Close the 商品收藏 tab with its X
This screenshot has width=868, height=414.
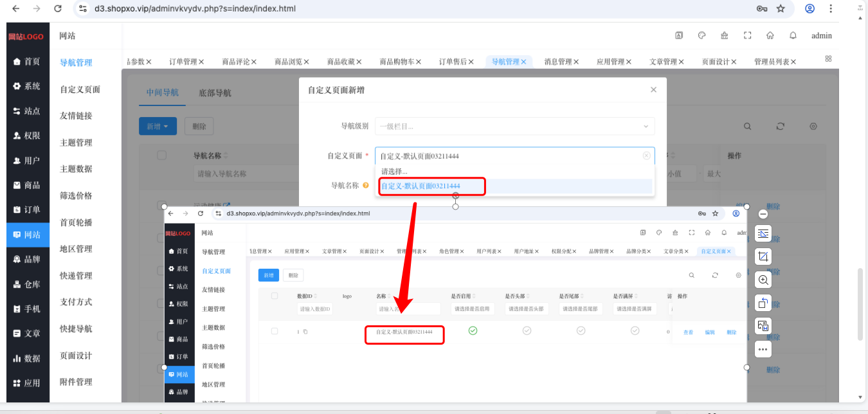tap(359, 62)
